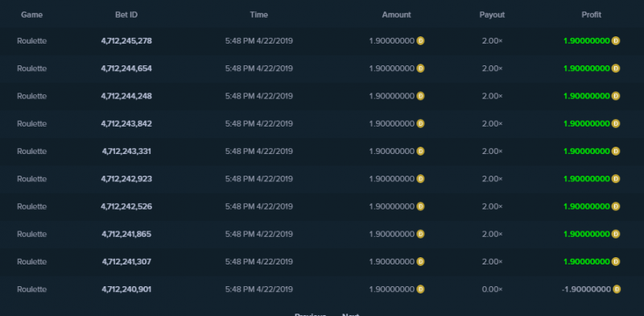Screen dimensions: 644x316
Task: Click 2.00× payout of bet 4,712,242,526
Action: click(492, 206)
